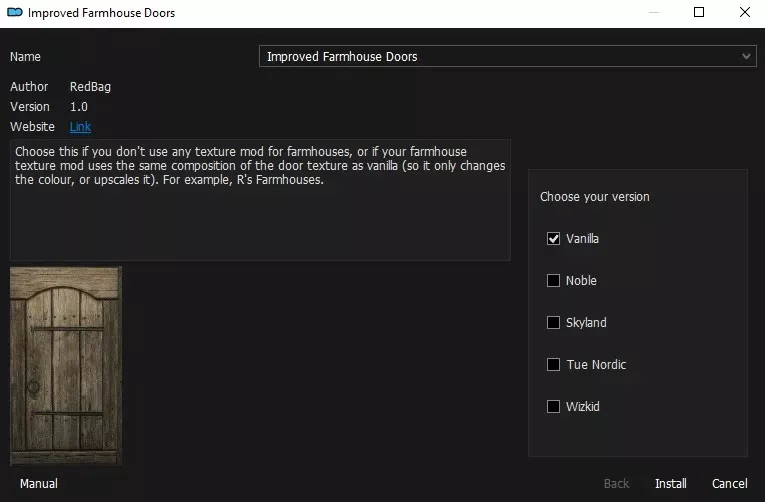Viewport: 765px width, 502px height.
Task: Check the Wizkid option
Action: coord(553,406)
